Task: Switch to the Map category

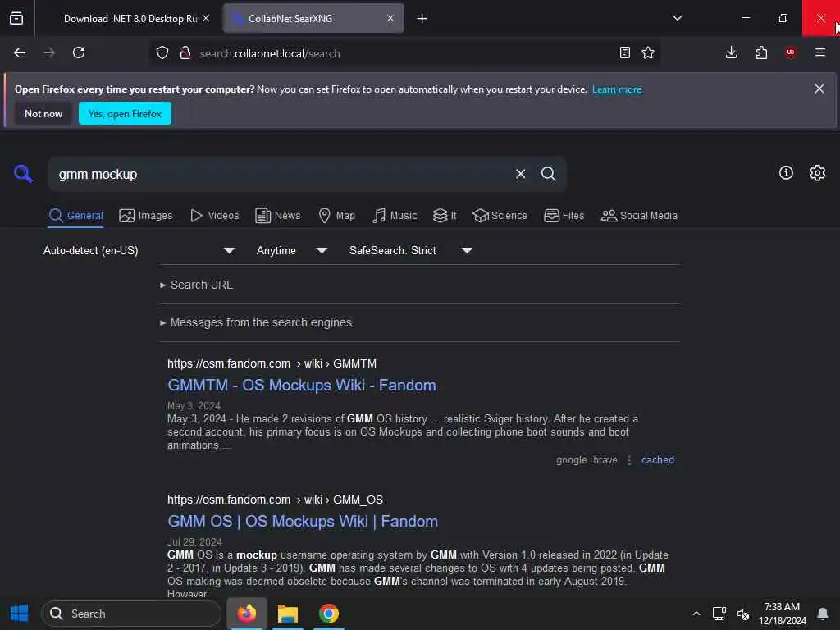Action: tap(336, 216)
